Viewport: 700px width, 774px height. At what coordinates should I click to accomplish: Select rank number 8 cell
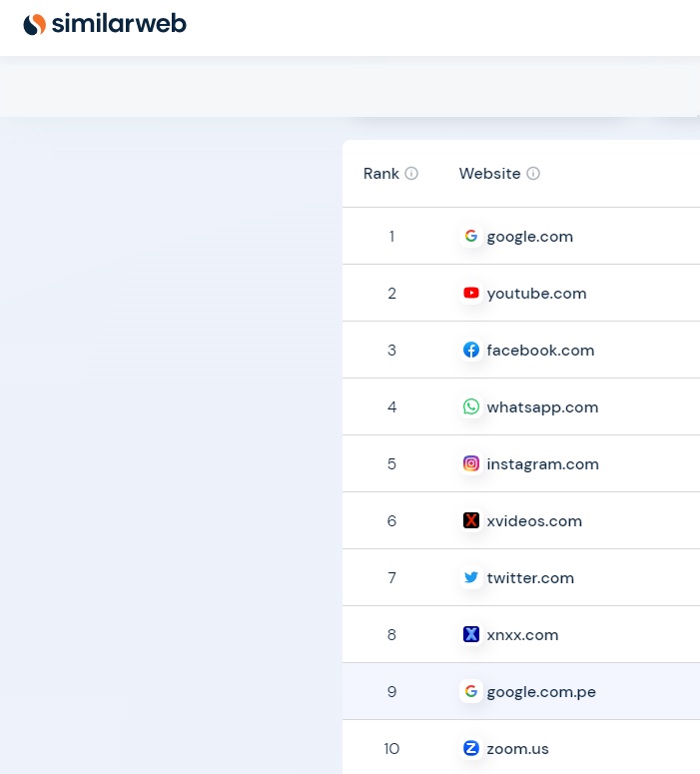coord(391,634)
